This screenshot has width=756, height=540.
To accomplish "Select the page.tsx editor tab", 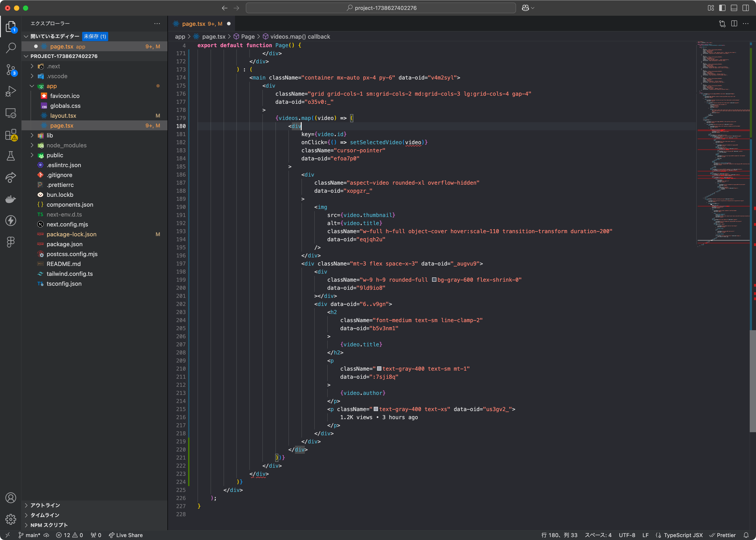I will (201, 24).
